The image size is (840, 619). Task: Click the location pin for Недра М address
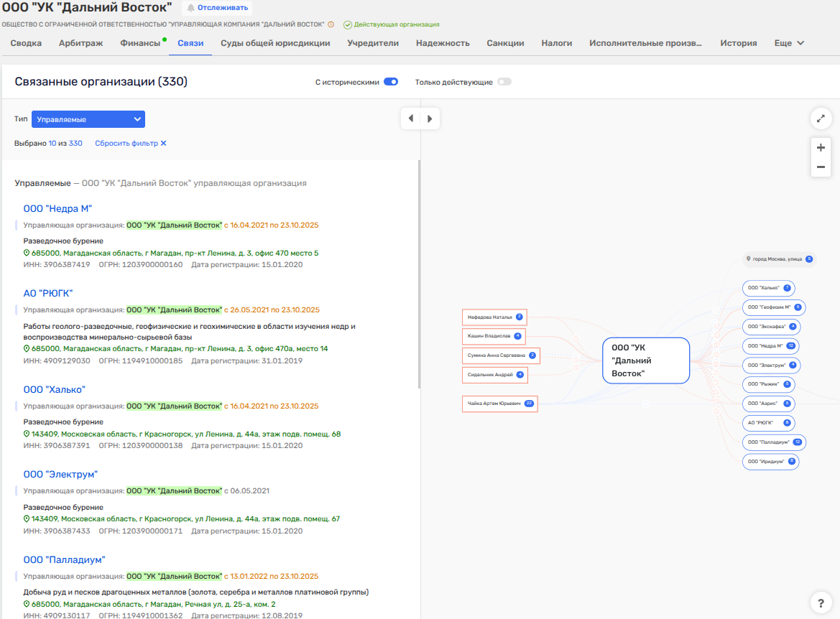tap(27, 253)
